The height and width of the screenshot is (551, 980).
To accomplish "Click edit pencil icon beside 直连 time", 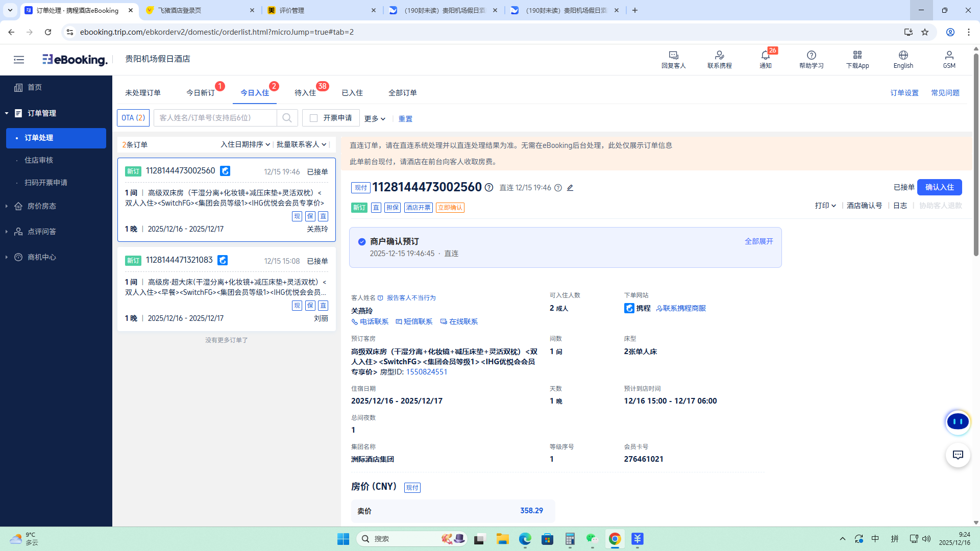I will tap(570, 188).
